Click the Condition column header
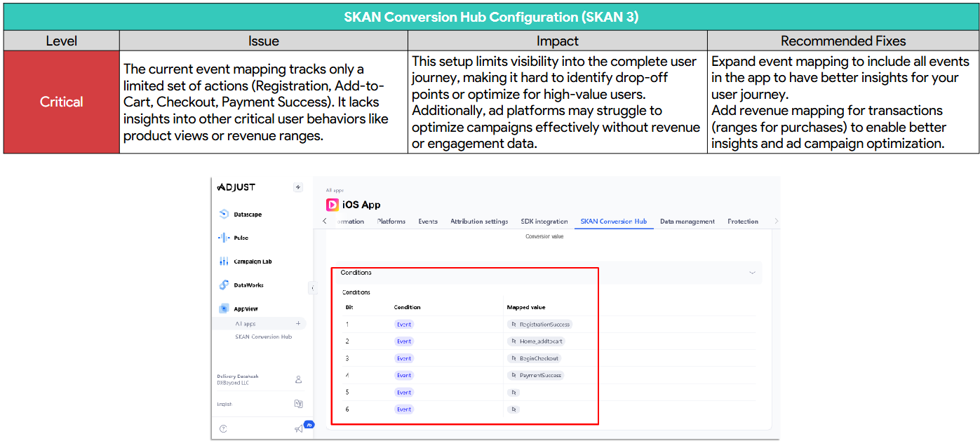The height and width of the screenshot is (448, 980). coord(408,307)
